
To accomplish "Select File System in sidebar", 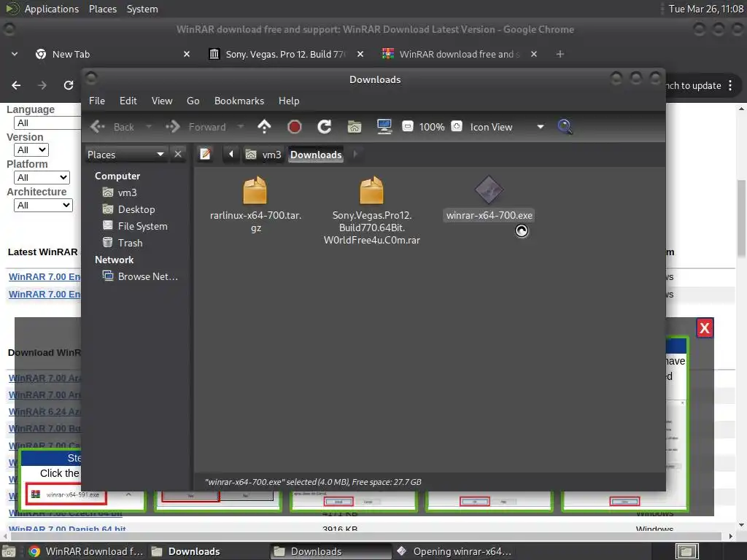I will 135,226.
